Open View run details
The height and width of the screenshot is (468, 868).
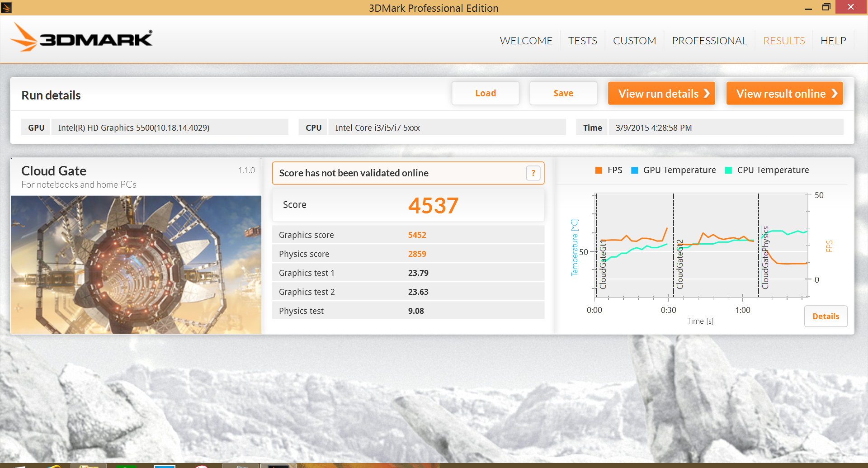pos(661,93)
